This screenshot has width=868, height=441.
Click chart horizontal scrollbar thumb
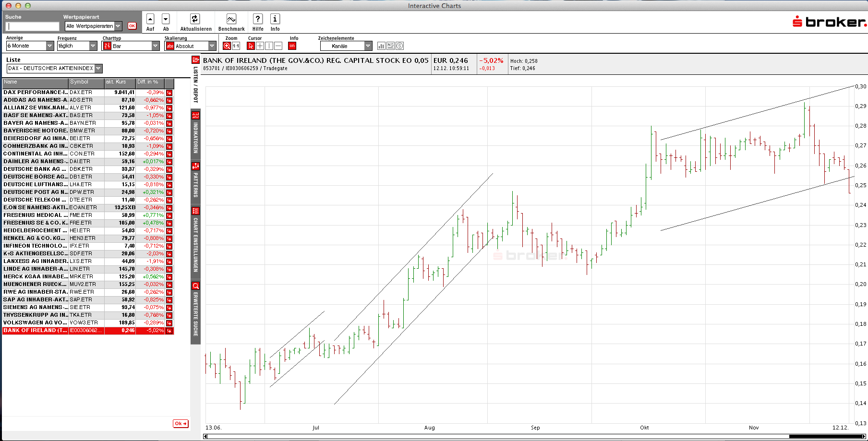coord(825,436)
